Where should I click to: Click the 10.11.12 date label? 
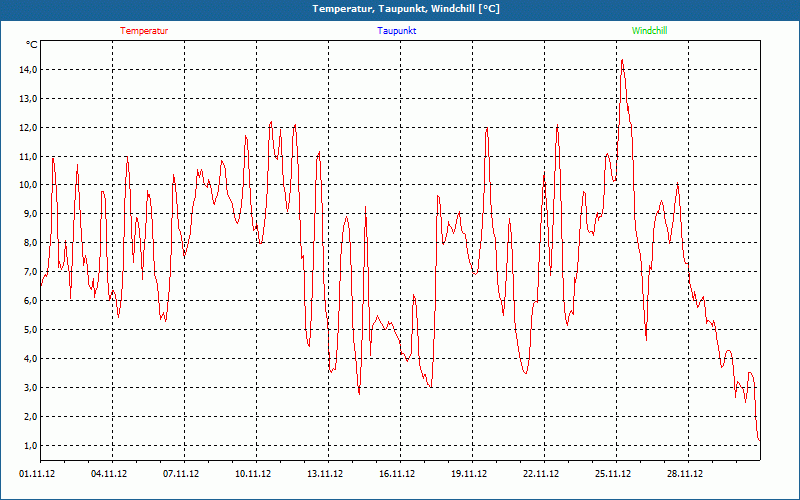[x=253, y=474]
